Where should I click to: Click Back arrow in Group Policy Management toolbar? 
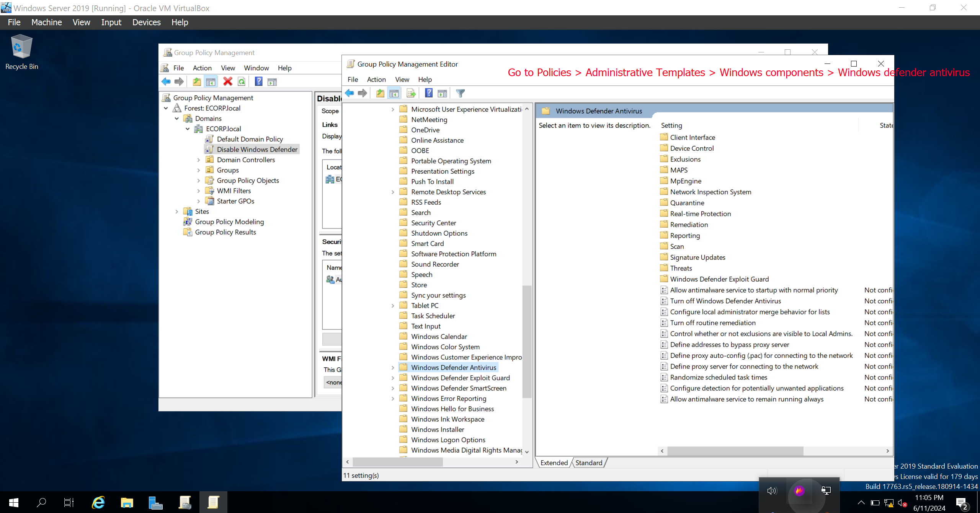point(166,81)
